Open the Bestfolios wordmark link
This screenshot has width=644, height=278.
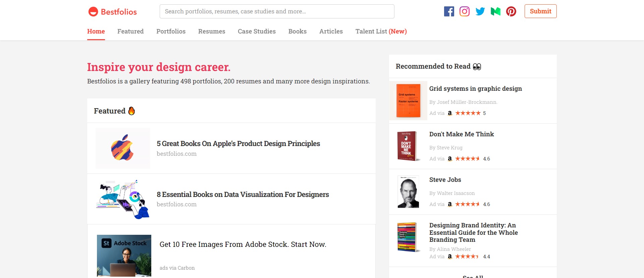pos(119,12)
